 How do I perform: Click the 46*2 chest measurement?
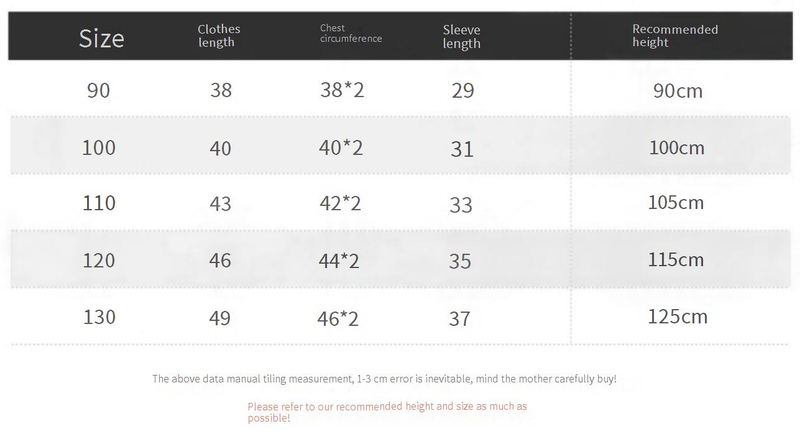click(x=341, y=318)
